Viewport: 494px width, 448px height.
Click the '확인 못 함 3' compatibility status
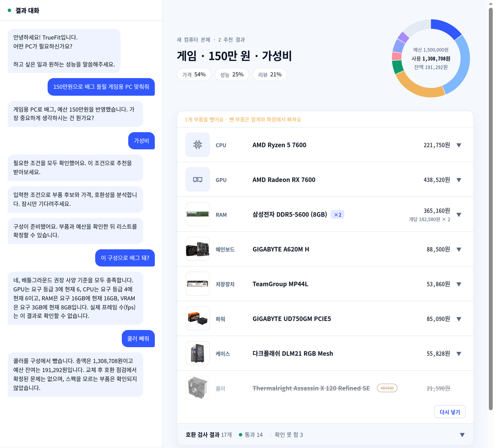(286, 435)
